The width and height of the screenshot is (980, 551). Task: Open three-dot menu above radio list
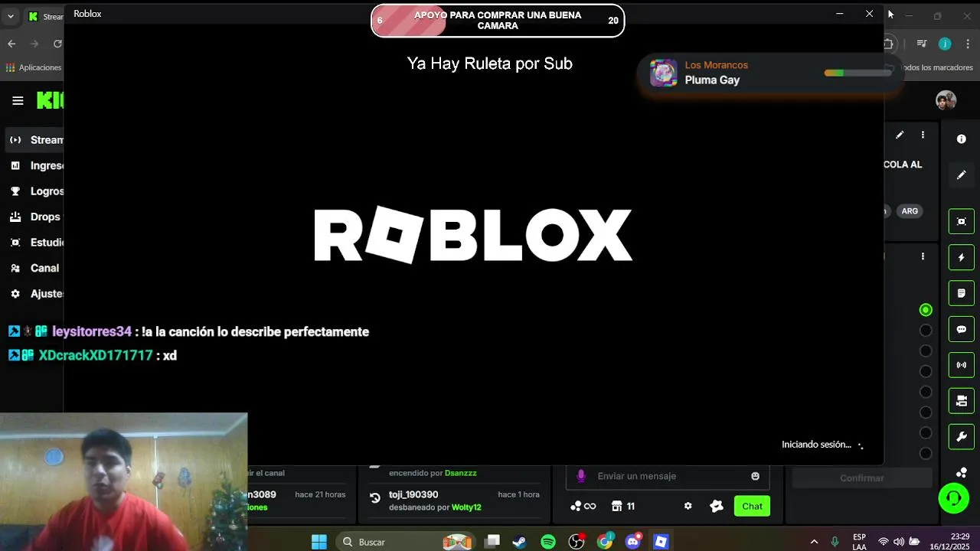point(923,256)
